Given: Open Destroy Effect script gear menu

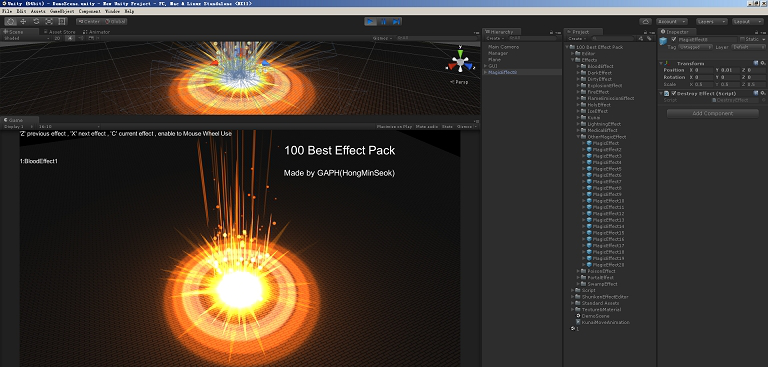Looking at the screenshot, I should [x=763, y=93].
